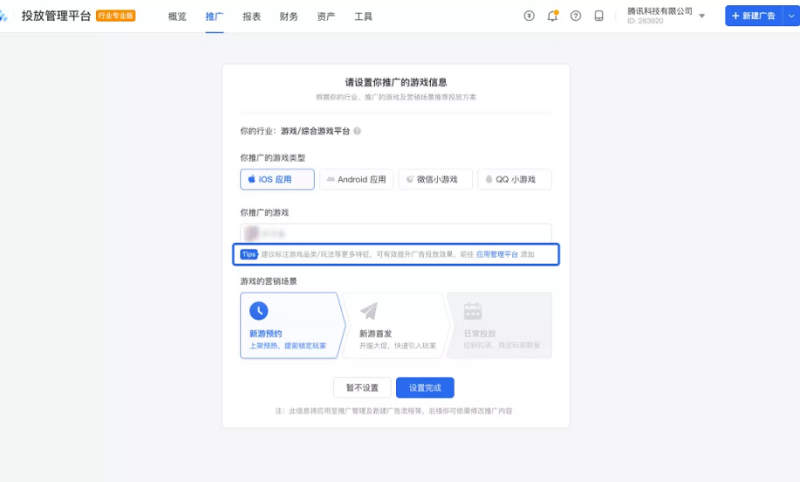Click the Tips badge

pyautogui.click(x=249, y=254)
